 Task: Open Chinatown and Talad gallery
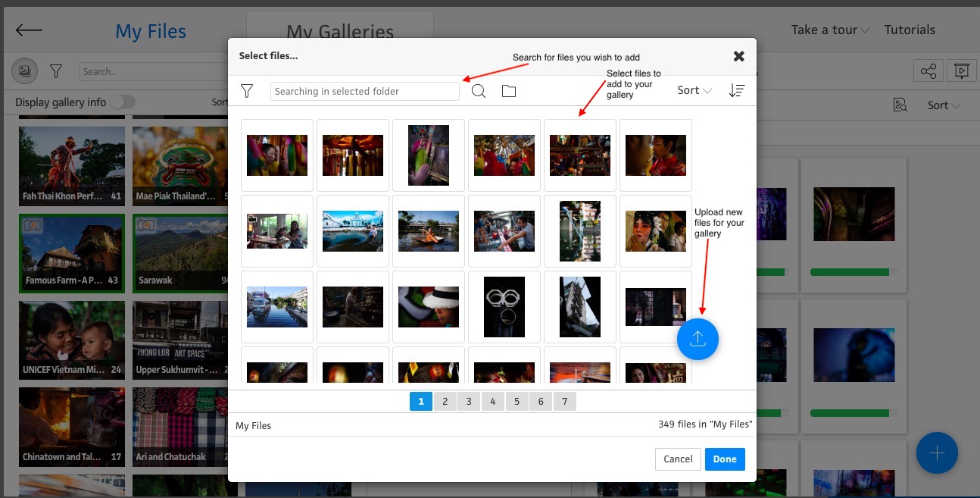72,427
